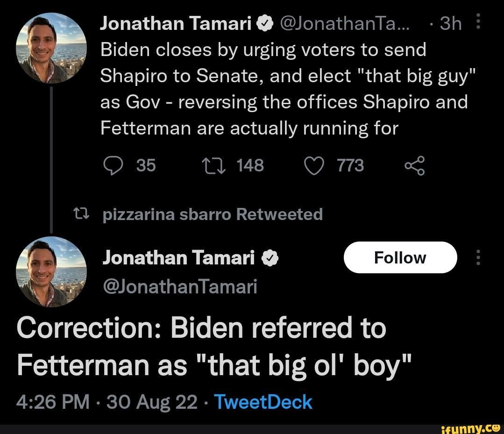
Task: Click the reply icon on Tamari's tweet
Action: 114,165
